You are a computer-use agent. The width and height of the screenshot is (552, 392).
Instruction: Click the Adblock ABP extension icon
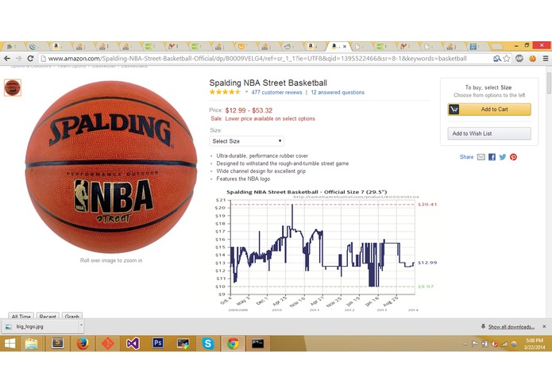pyautogui.click(x=519, y=59)
